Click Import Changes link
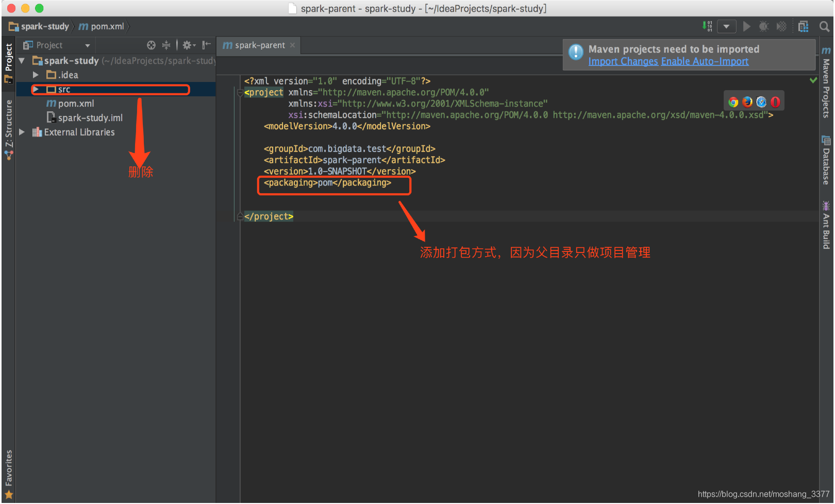 (623, 61)
